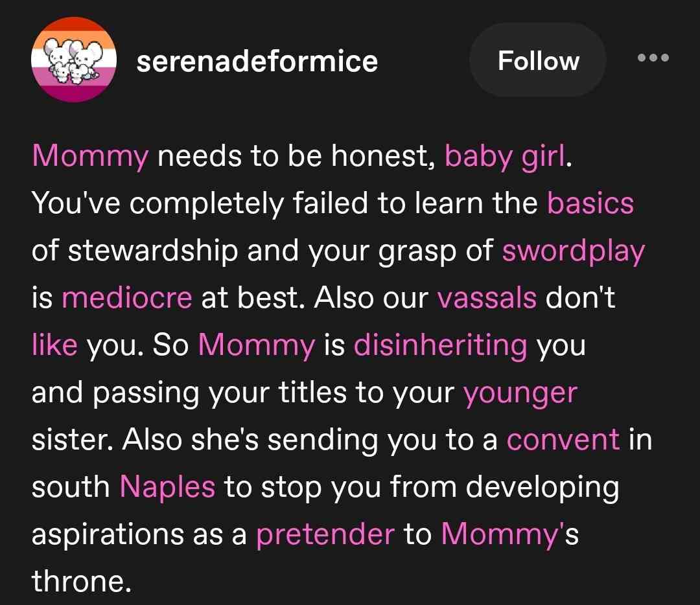Click the Mommy link before 's throne'
700x605 pixels.
pyautogui.click(x=498, y=534)
